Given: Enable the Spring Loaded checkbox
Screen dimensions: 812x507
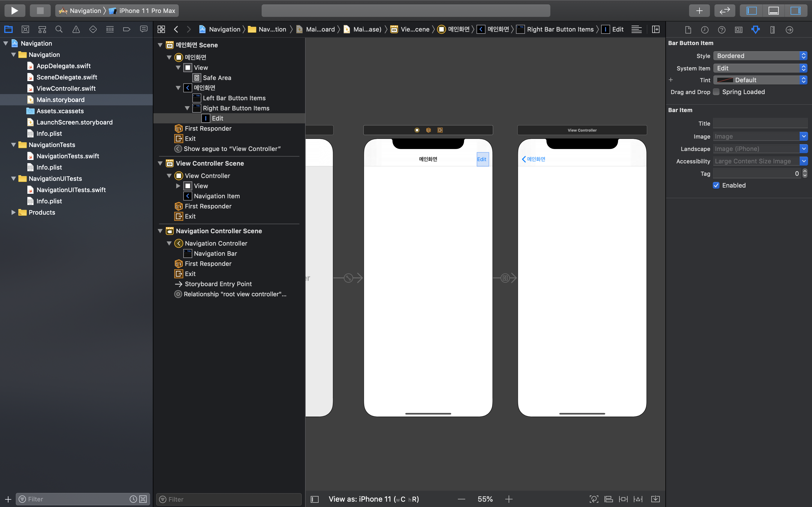Looking at the screenshot, I should [x=716, y=92].
